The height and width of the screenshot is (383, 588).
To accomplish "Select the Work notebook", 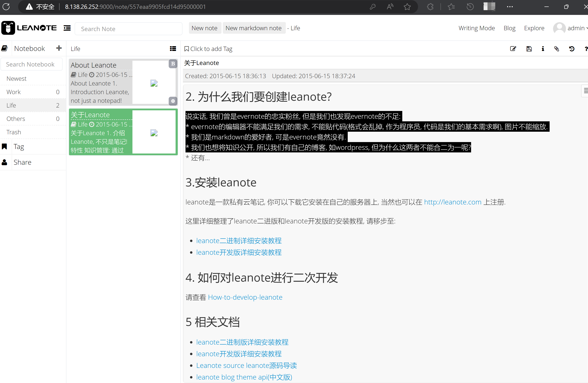I will pos(33,92).
